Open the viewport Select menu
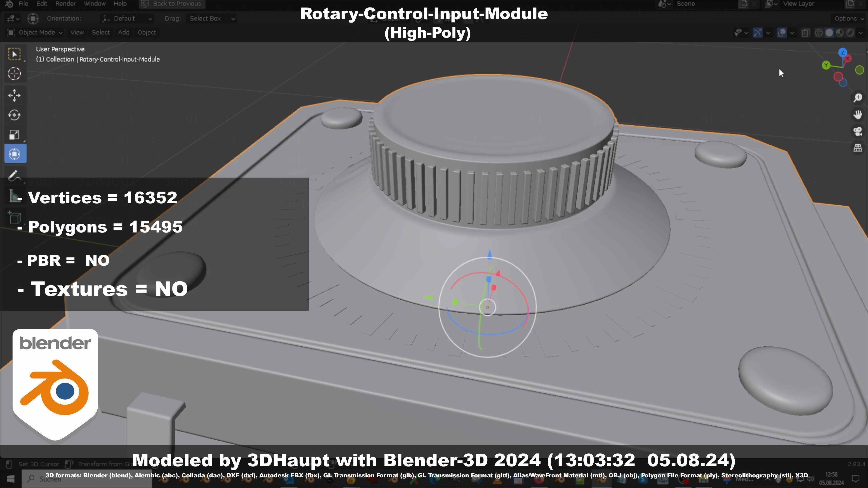The height and width of the screenshot is (488, 868). tap(101, 32)
